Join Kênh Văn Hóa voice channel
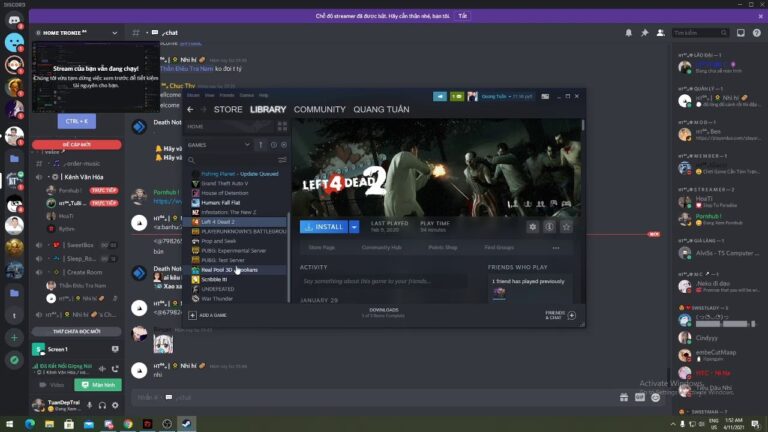 click(76, 177)
